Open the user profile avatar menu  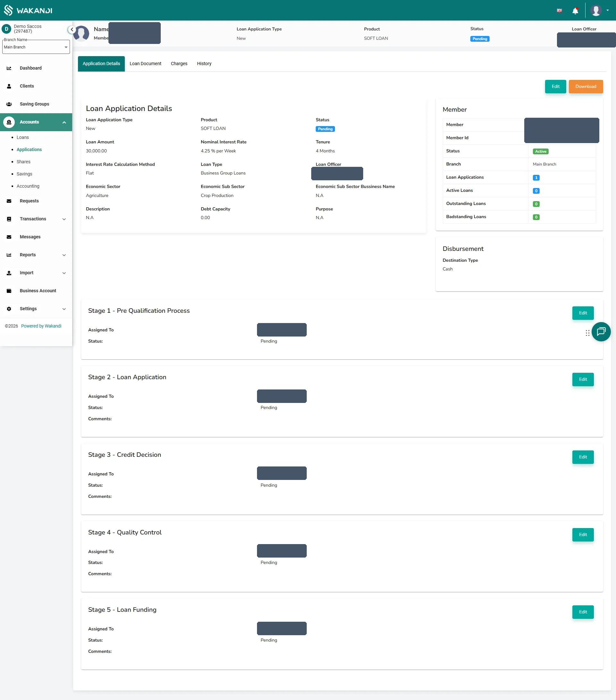[596, 10]
